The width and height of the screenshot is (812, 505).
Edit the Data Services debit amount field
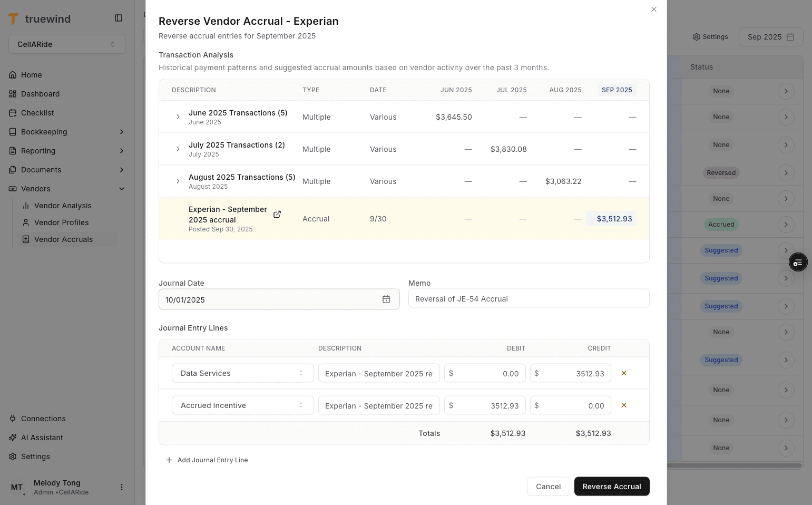485,373
